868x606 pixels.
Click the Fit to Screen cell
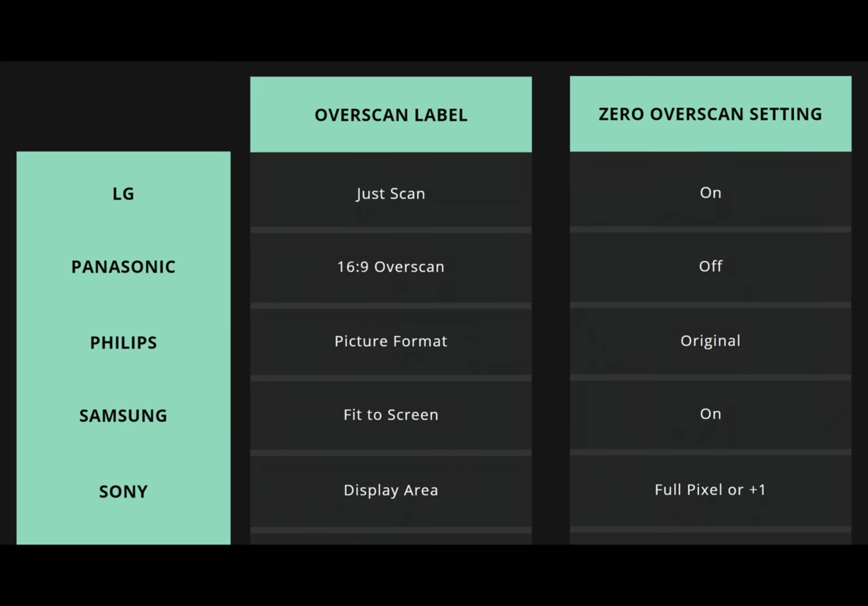tap(390, 415)
